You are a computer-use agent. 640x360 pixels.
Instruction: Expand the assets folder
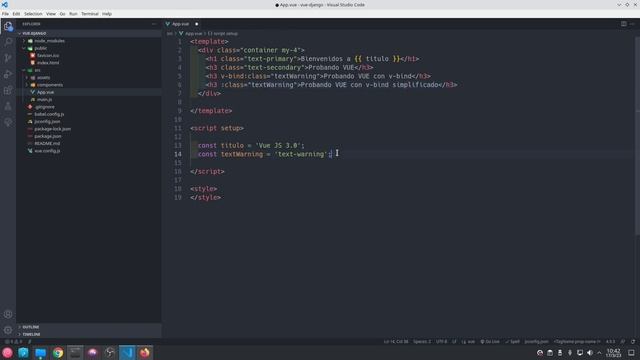(43, 78)
